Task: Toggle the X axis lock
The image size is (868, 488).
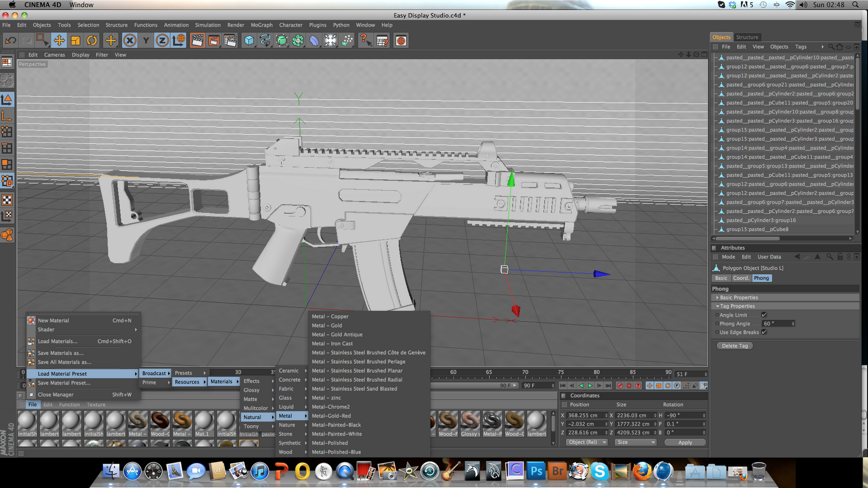Action: coord(130,40)
